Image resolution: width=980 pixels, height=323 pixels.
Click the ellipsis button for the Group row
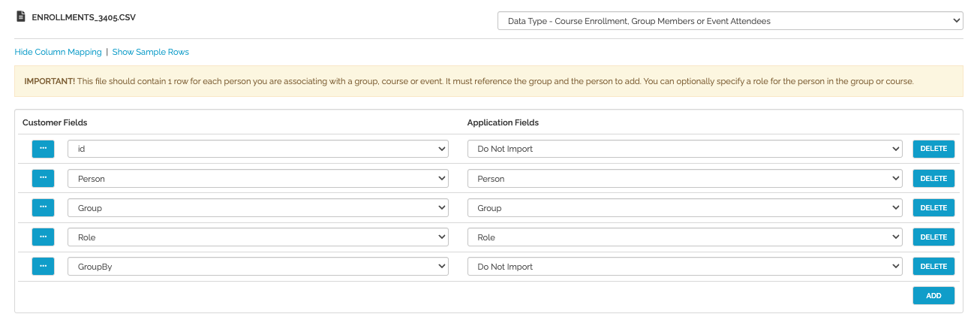pyautogui.click(x=43, y=208)
